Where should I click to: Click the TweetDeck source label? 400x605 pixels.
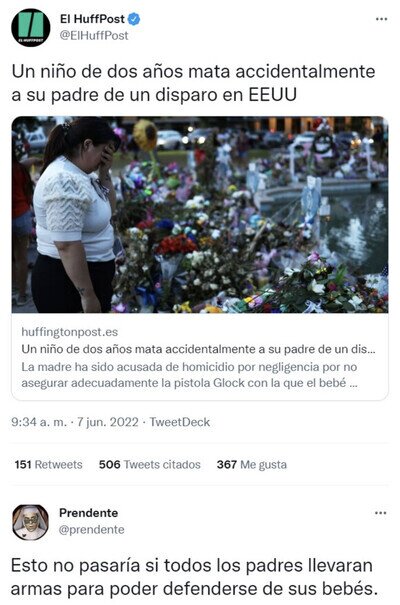coord(180,422)
